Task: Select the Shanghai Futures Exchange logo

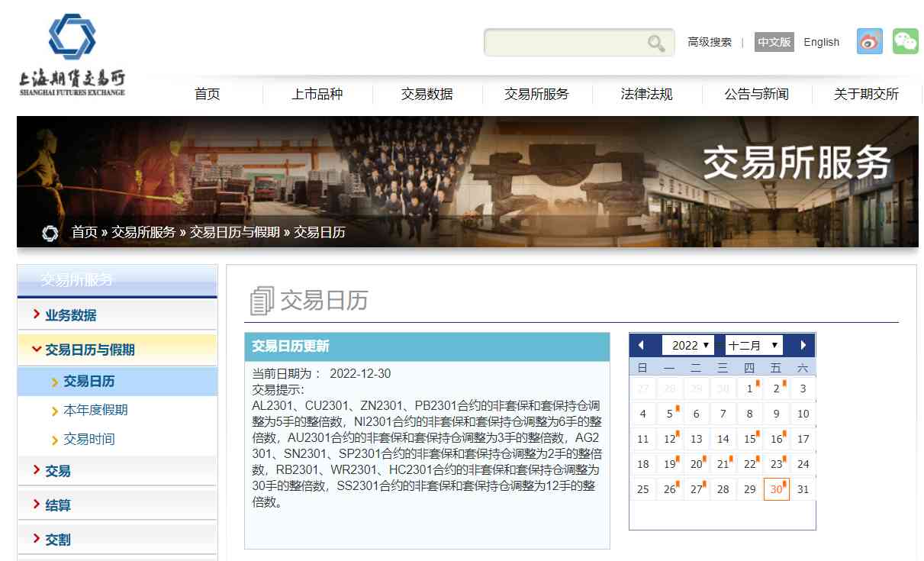Action: coord(72,50)
